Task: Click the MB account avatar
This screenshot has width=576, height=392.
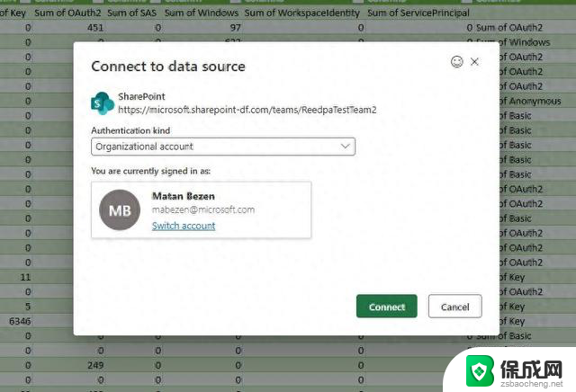Action: point(120,210)
